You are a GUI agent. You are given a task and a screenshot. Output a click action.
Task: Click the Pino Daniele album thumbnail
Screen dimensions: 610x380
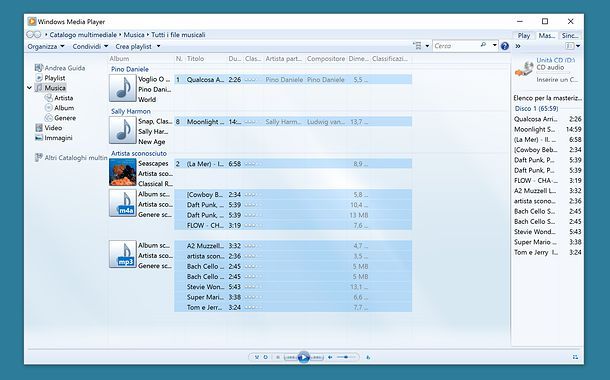[x=123, y=88]
